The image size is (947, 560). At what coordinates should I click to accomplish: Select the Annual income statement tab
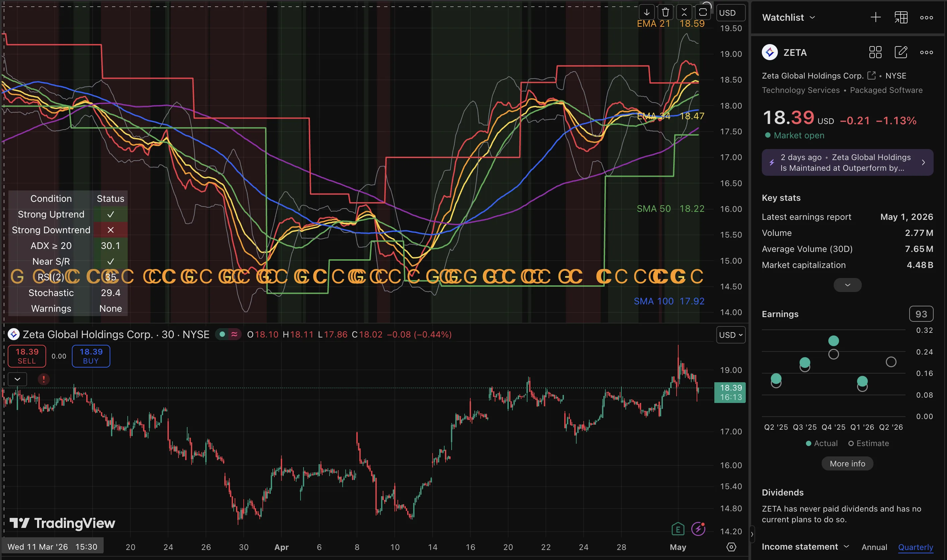tap(874, 547)
